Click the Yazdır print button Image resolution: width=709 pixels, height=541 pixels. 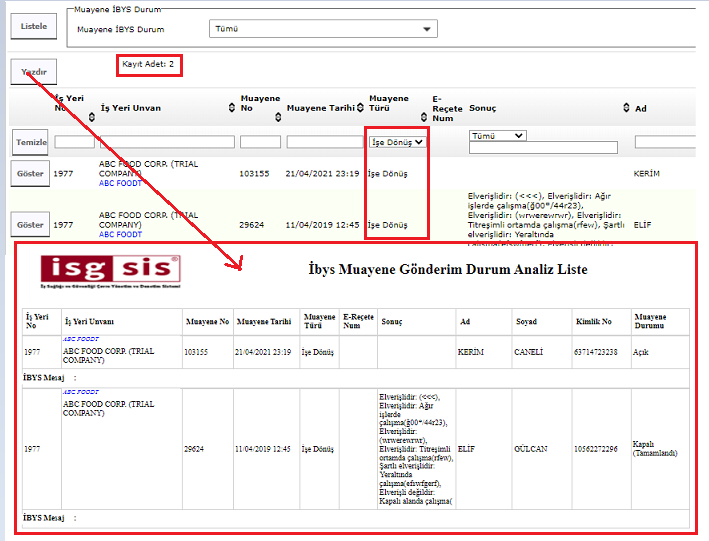pos(34,73)
